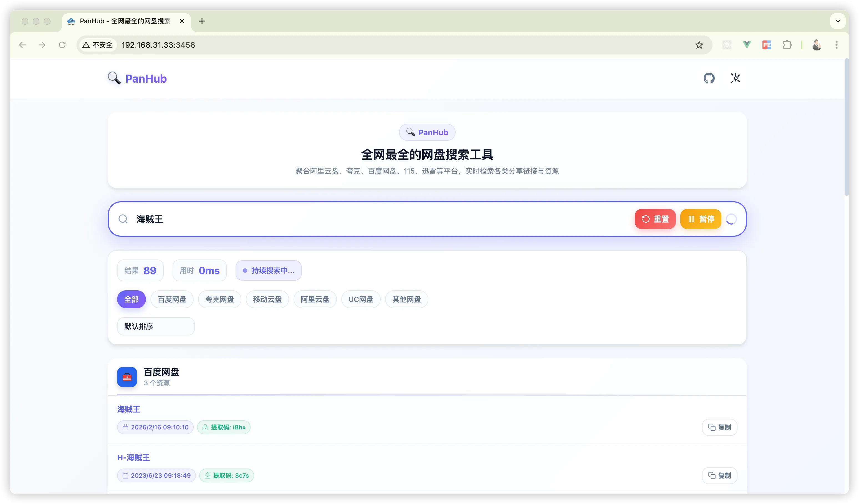Open the Chrome profile avatar
The height and width of the screenshot is (504, 859).
pos(817,45)
